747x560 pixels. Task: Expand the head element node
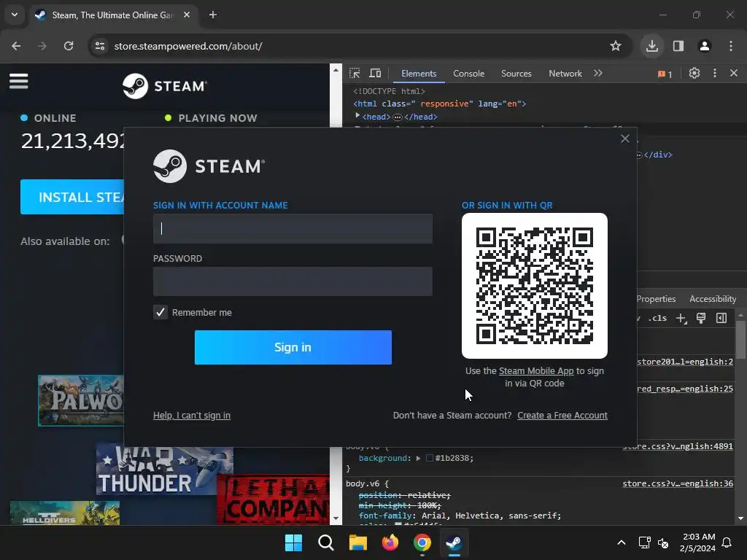pyautogui.click(x=357, y=116)
